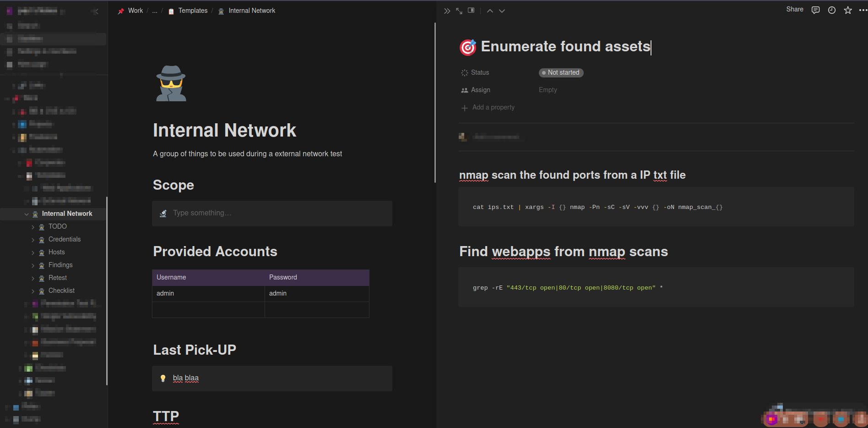Go to previous page with up arrow

click(490, 11)
